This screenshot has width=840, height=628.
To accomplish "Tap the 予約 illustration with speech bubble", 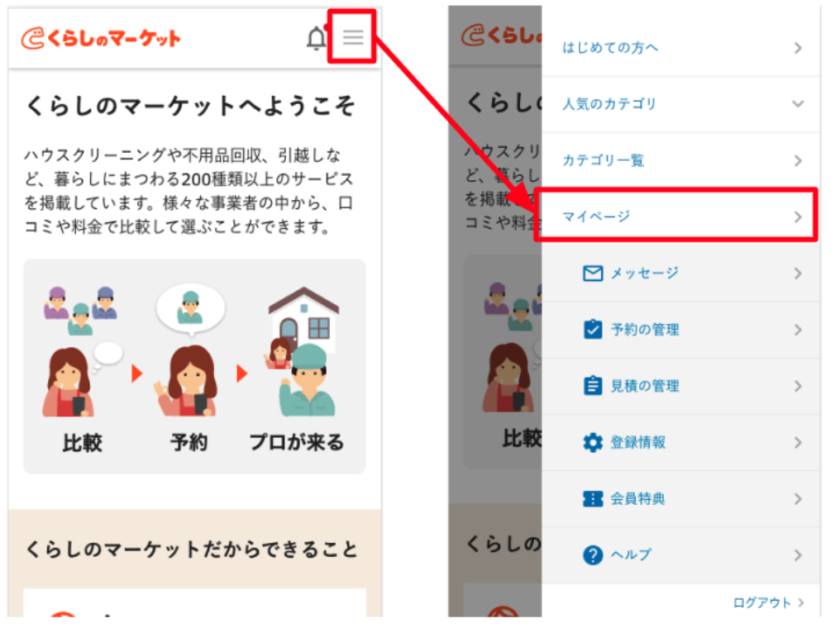I will point(189,350).
